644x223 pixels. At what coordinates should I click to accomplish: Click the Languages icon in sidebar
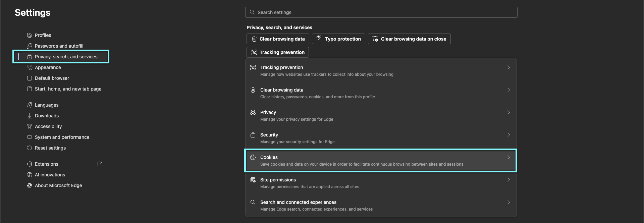(x=30, y=105)
